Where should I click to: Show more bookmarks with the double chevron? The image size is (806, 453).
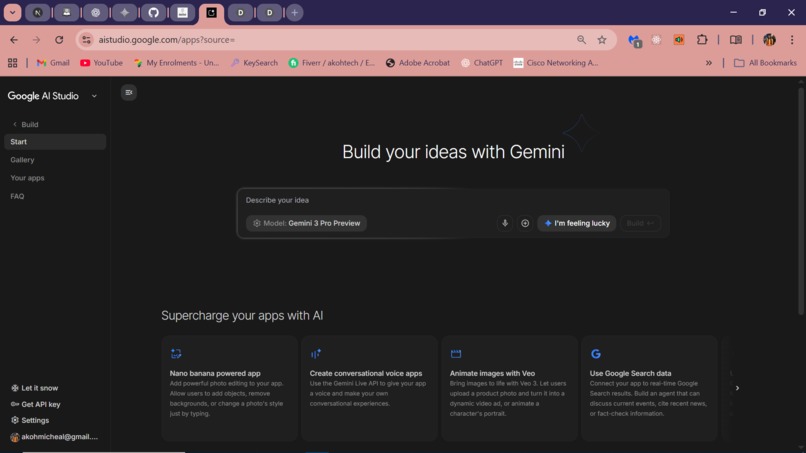(709, 63)
